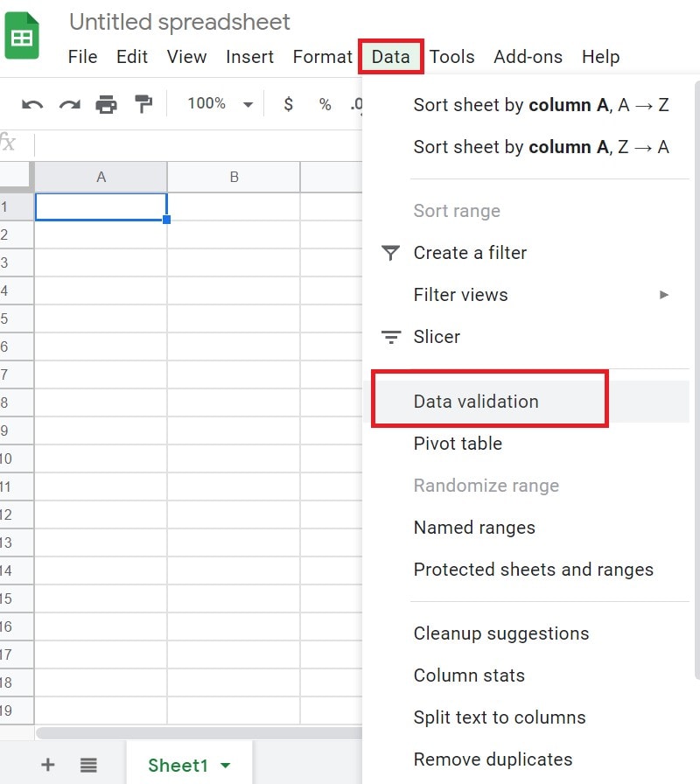Redo the last action
The width and height of the screenshot is (700, 784).
pyautogui.click(x=70, y=103)
